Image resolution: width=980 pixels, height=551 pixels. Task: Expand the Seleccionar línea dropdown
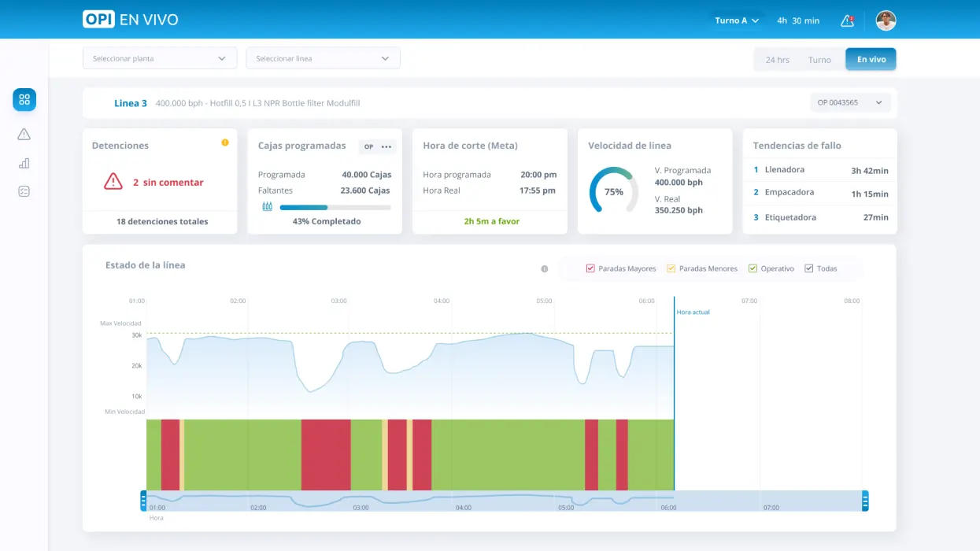click(x=323, y=58)
